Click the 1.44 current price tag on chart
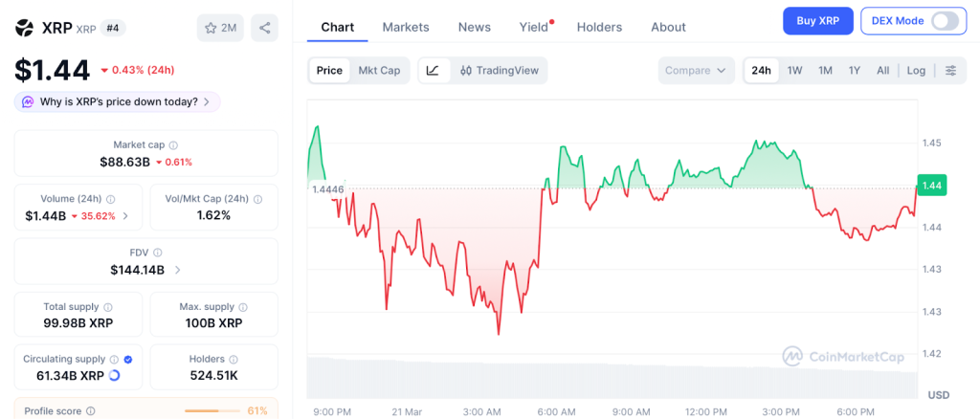 (931, 185)
